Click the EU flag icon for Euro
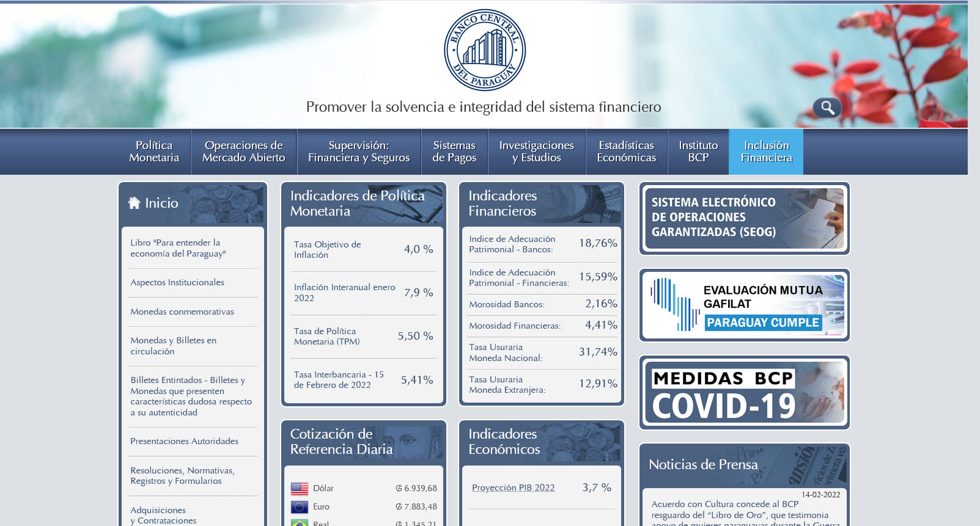Viewport: 980px width, 526px height. point(300,506)
